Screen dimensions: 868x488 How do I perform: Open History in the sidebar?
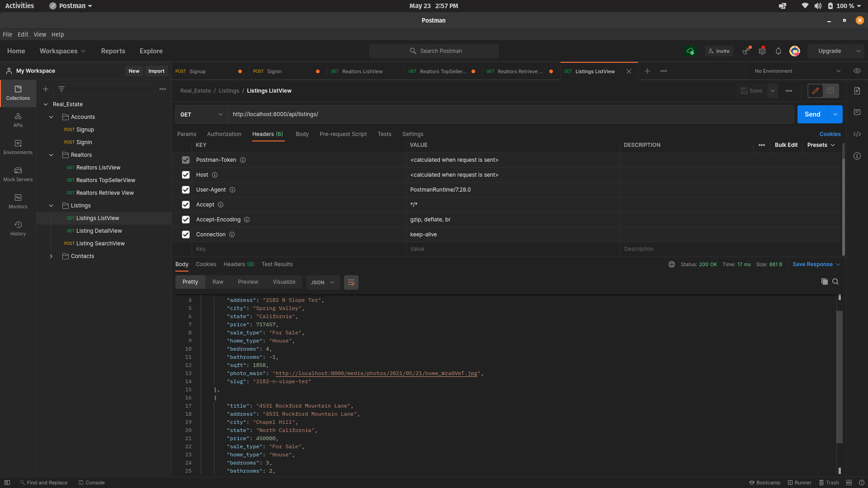pos(18,228)
